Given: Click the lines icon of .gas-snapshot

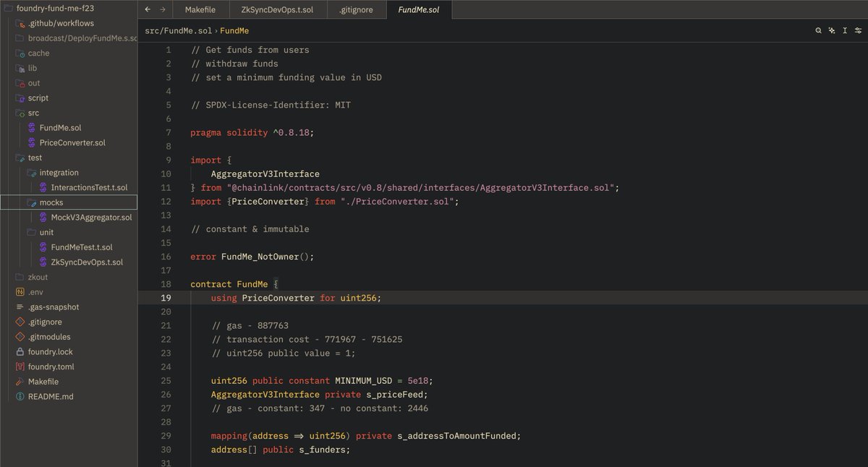Looking at the screenshot, I should tap(20, 307).
